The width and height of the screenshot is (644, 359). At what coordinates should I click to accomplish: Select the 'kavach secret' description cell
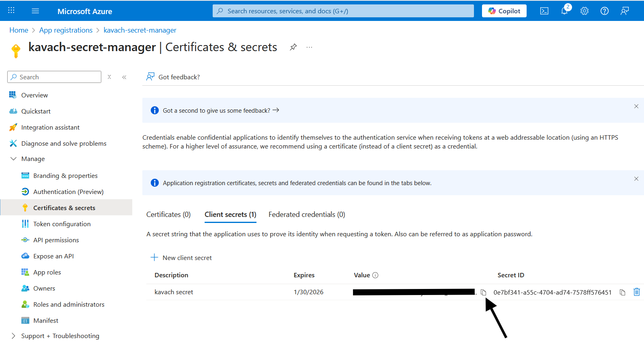174,292
